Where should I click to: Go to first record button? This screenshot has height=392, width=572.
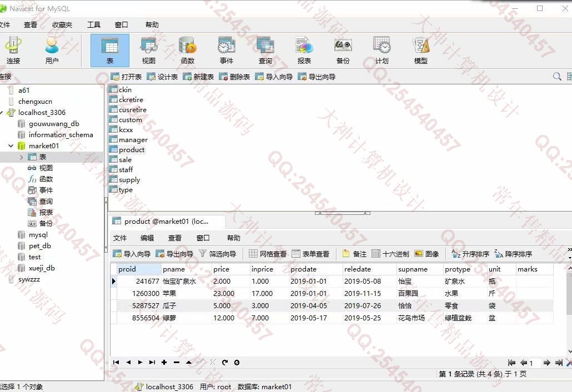click(116, 362)
